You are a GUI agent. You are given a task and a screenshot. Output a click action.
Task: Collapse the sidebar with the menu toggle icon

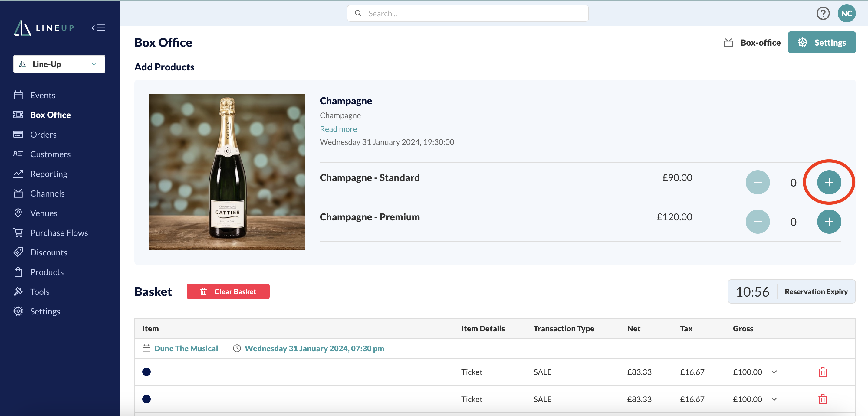coord(98,28)
